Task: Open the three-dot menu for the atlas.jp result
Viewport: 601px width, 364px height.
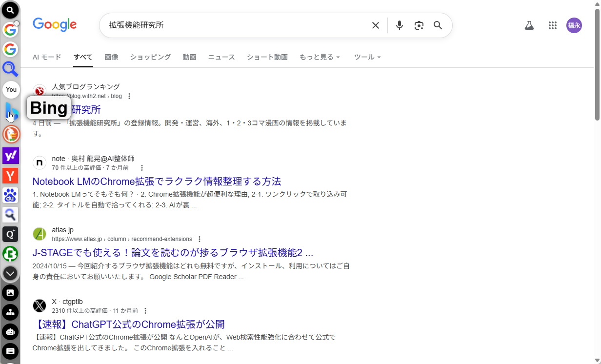Action: point(200,239)
